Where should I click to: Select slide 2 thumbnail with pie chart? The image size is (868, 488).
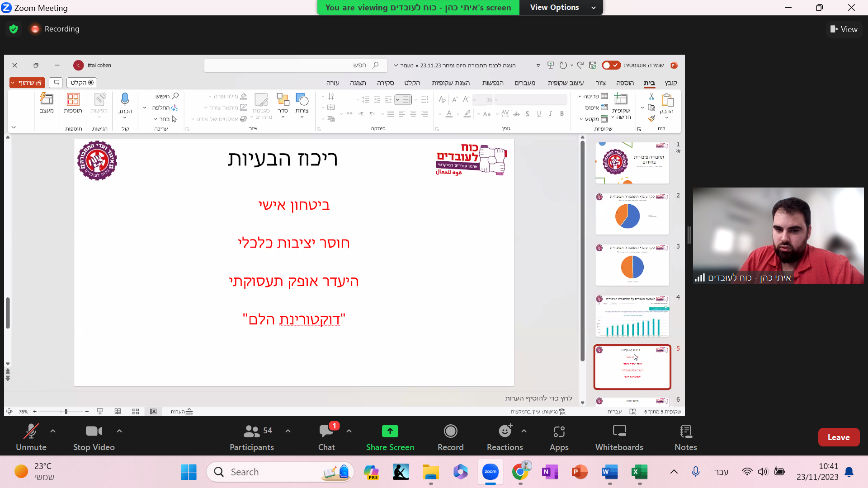[632, 214]
